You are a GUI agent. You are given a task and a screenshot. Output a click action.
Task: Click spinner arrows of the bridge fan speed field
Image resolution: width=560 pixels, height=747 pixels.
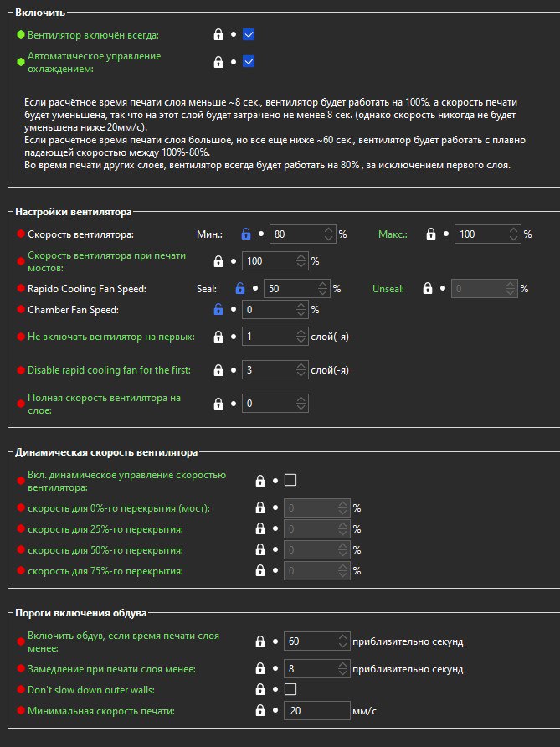[301, 261]
